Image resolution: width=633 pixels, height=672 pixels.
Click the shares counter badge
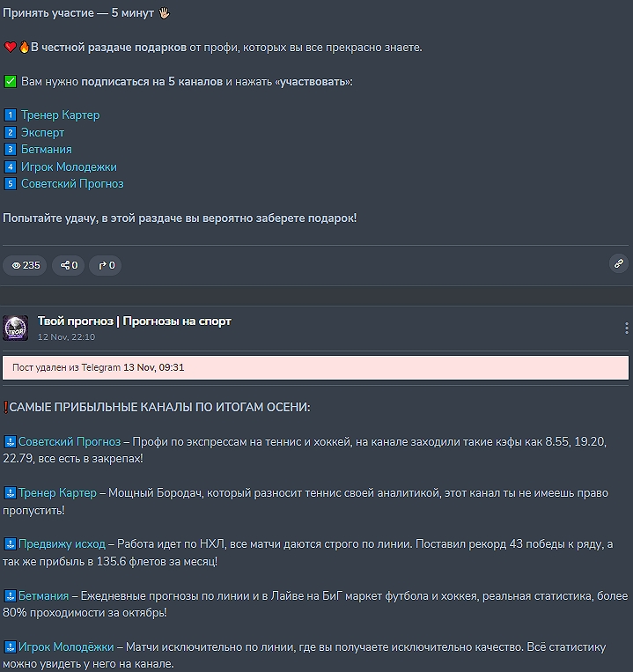[68, 265]
